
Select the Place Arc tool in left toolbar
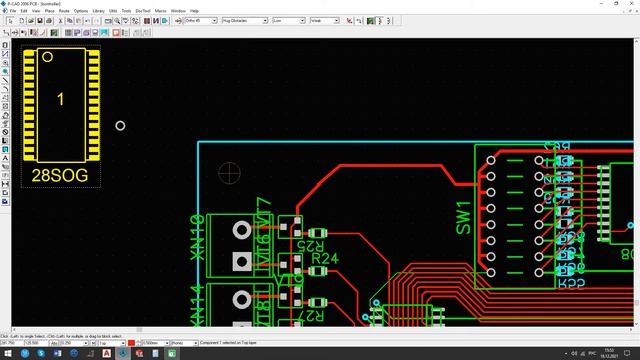coord(5,89)
